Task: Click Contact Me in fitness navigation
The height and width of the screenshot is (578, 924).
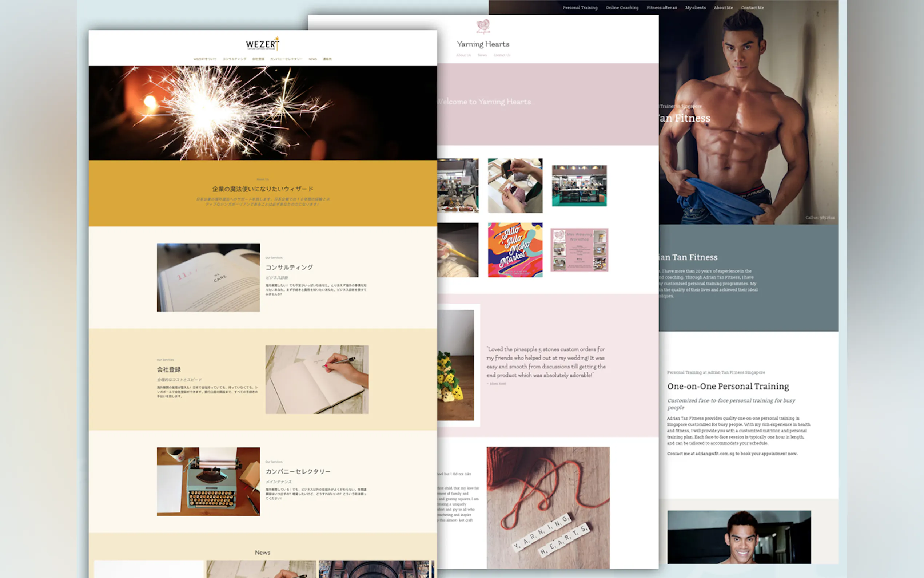Action: 752,8
